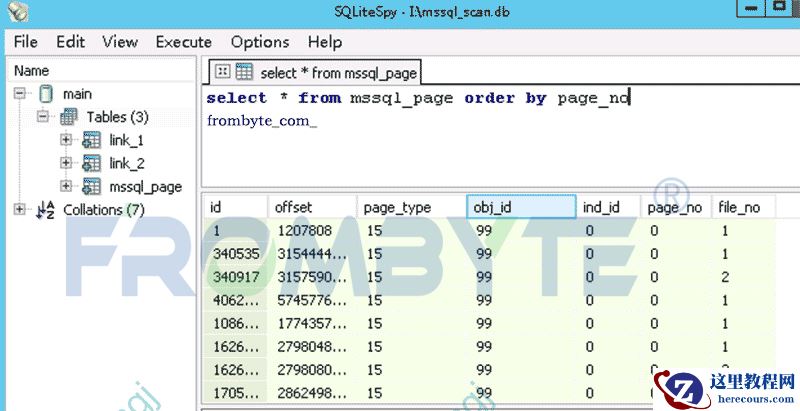800x411 pixels.
Task: Sort by the file_no column header
Action: pos(744,207)
